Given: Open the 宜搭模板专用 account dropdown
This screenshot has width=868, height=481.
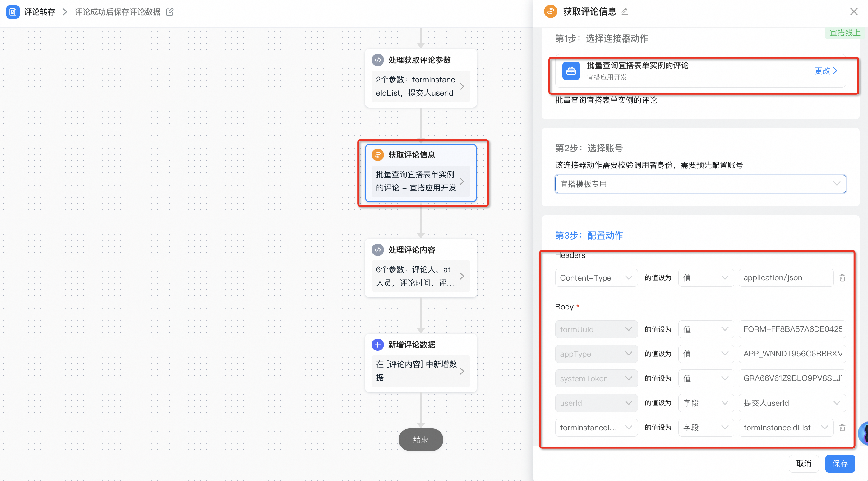Looking at the screenshot, I should [700, 184].
